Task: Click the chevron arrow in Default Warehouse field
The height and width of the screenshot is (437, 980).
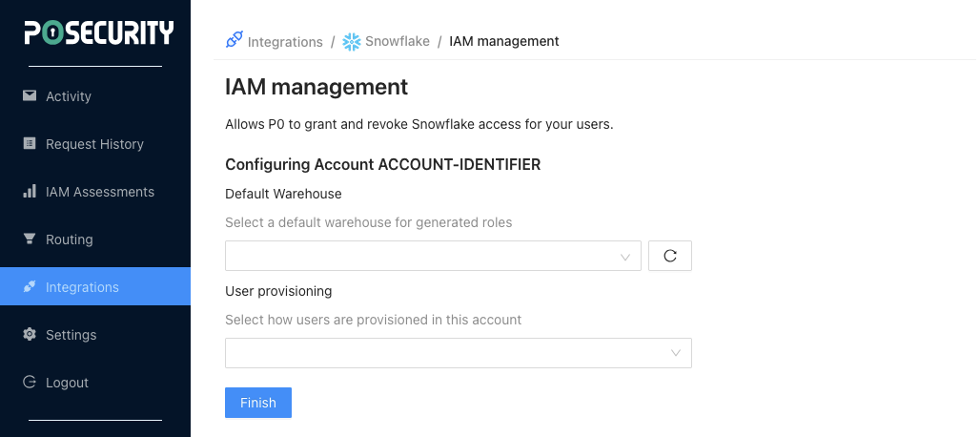Action: (625, 256)
